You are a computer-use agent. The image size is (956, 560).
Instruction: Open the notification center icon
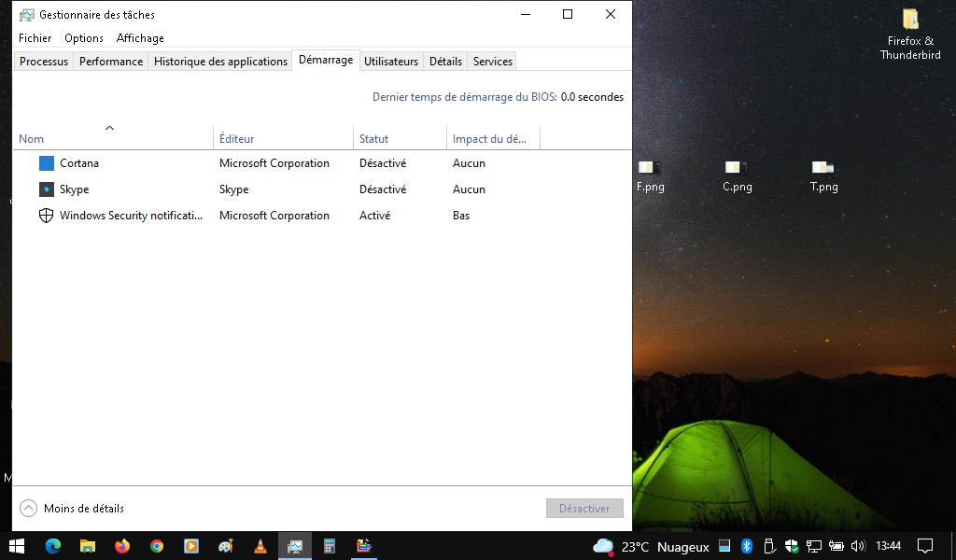coord(925,546)
